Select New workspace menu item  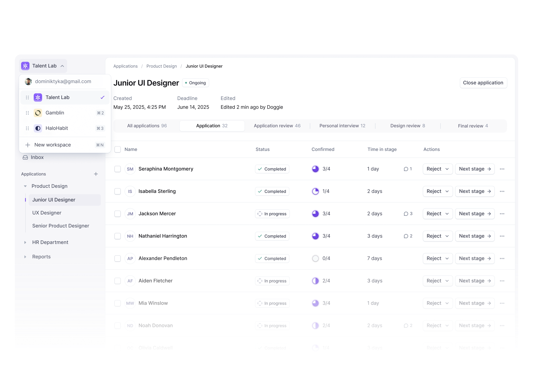pos(52,145)
